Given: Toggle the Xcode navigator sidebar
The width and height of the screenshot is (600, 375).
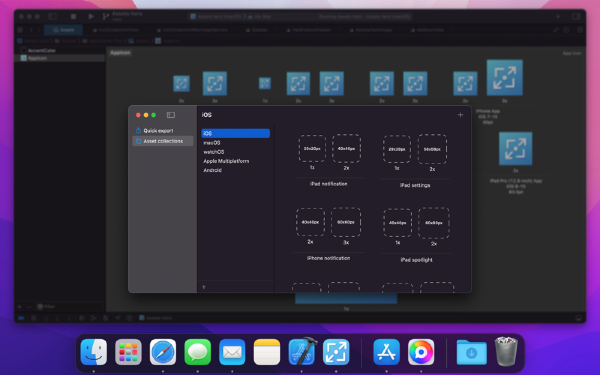Looking at the screenshot, I should point(52,16).
